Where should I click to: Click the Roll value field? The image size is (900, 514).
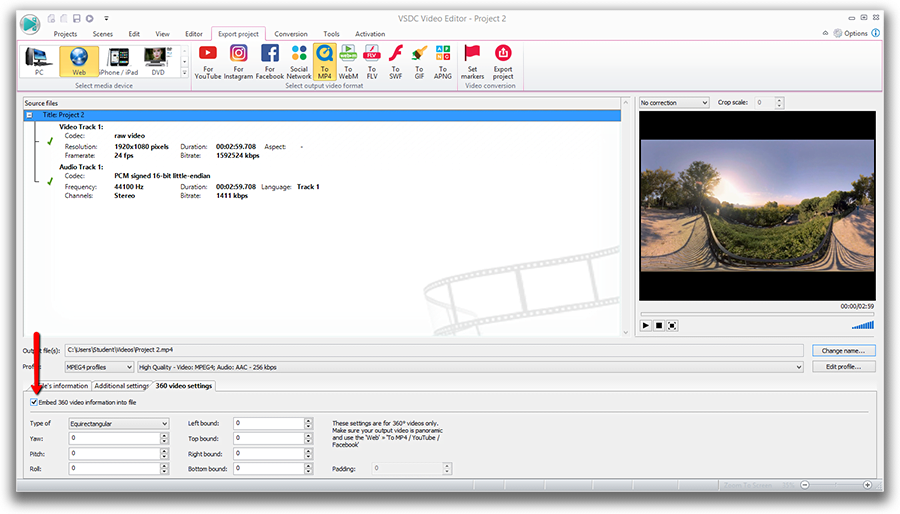tap(114, 469)
